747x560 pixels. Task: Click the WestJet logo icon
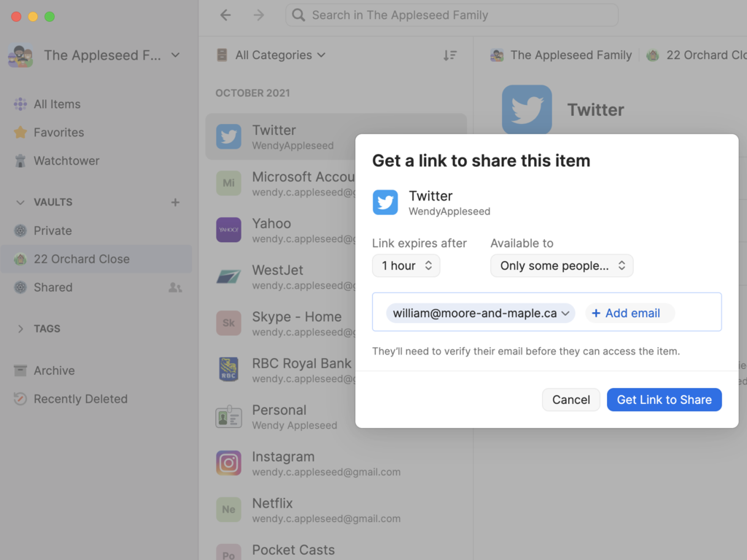click(x=228, y=276)
